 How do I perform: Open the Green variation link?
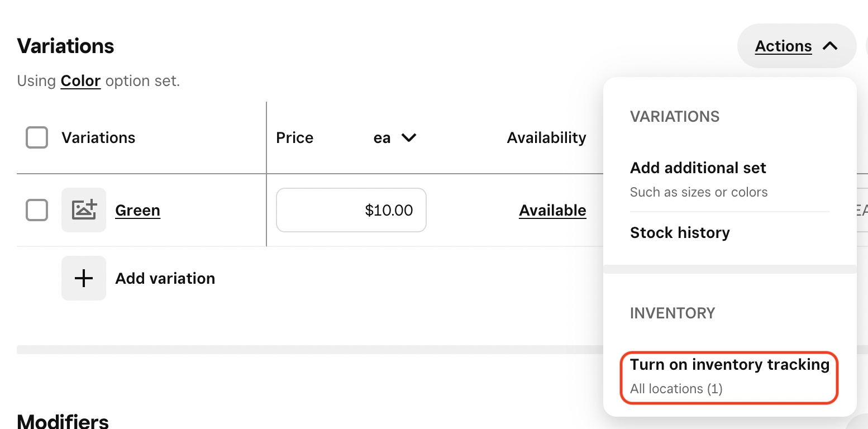pos(137,211)
